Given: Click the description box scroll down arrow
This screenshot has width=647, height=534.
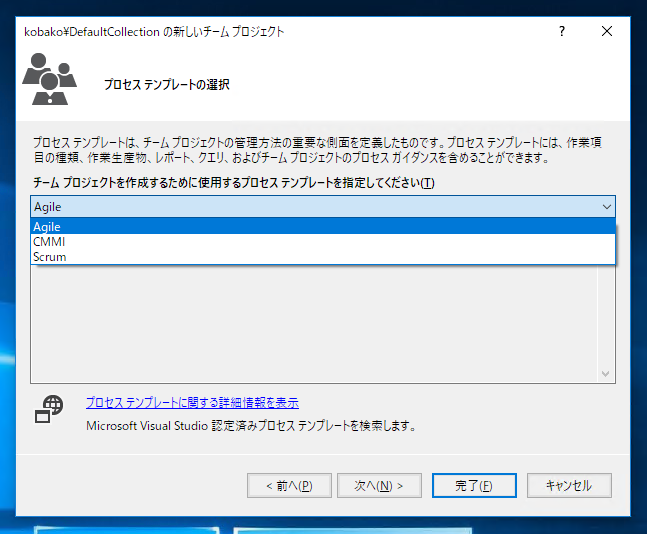Looking at the screenshot, I should [606, 374].
